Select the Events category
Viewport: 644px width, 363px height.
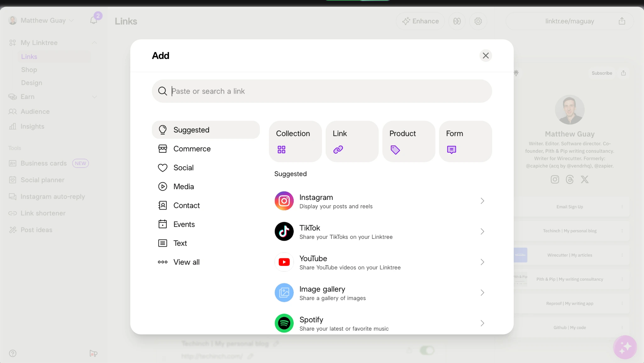pyautogui.click(x=206, y=224)
